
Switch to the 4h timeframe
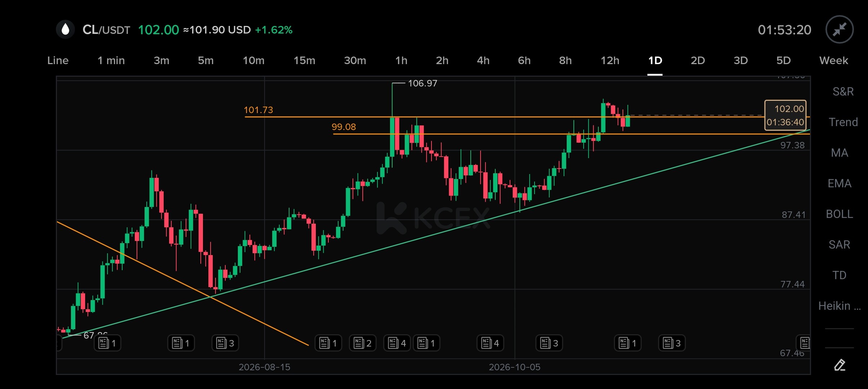pos(483,61)
